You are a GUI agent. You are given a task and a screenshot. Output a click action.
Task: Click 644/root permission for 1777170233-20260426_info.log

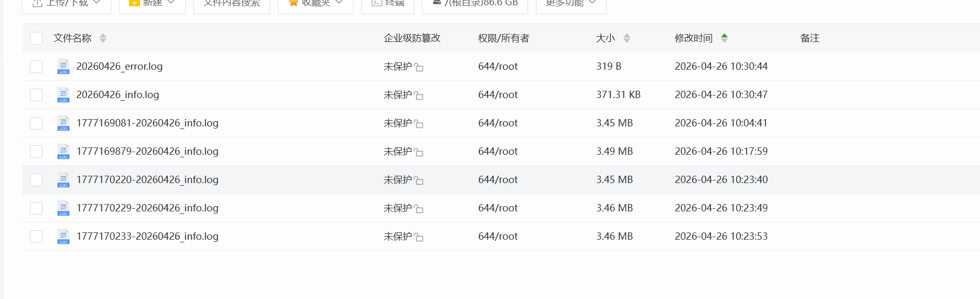tap(498, 237)
